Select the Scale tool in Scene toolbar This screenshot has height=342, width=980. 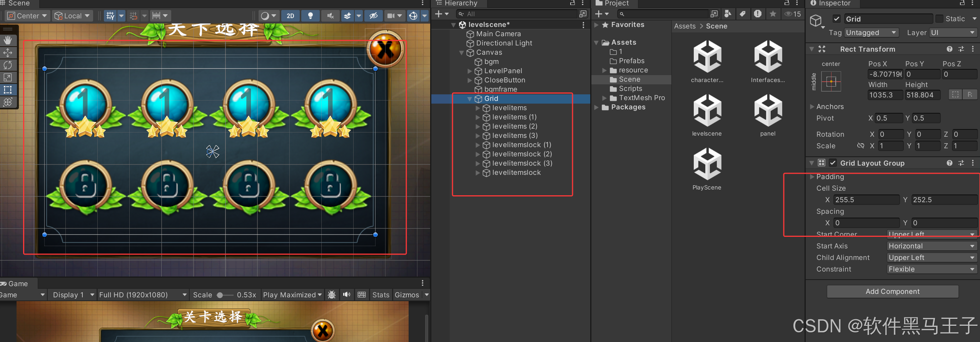click(8, 77)
